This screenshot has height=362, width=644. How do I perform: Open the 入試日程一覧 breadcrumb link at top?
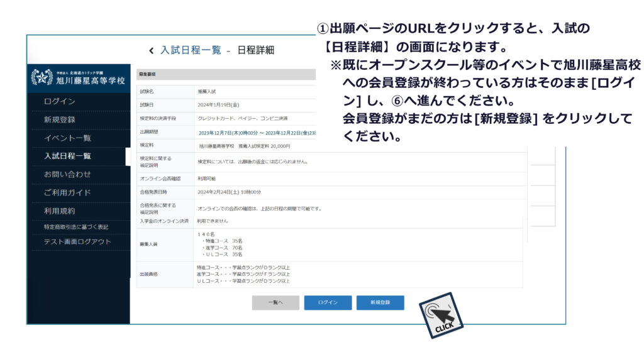click(x=191, y=50)
